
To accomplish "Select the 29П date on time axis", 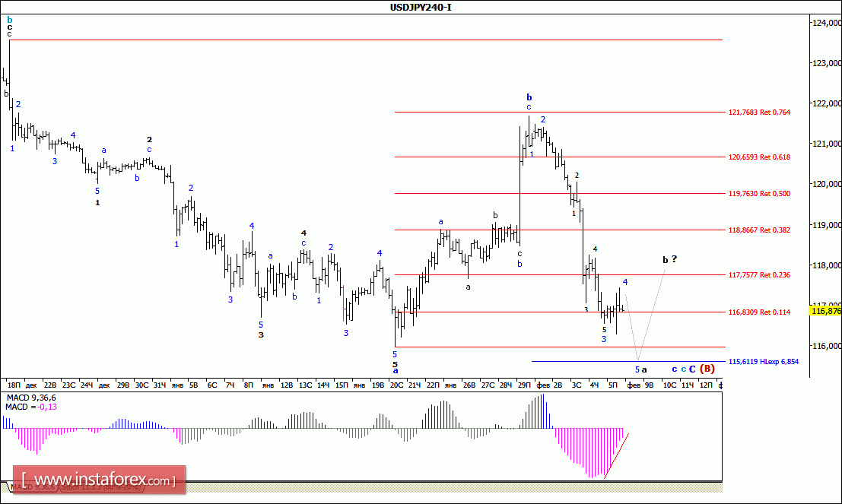I will coord(524,385).
